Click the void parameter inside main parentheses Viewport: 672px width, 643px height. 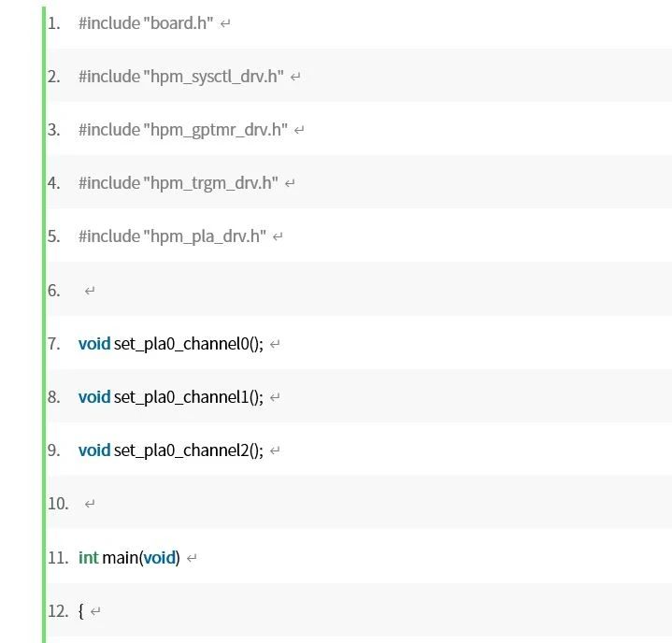(x=160, y=558)
